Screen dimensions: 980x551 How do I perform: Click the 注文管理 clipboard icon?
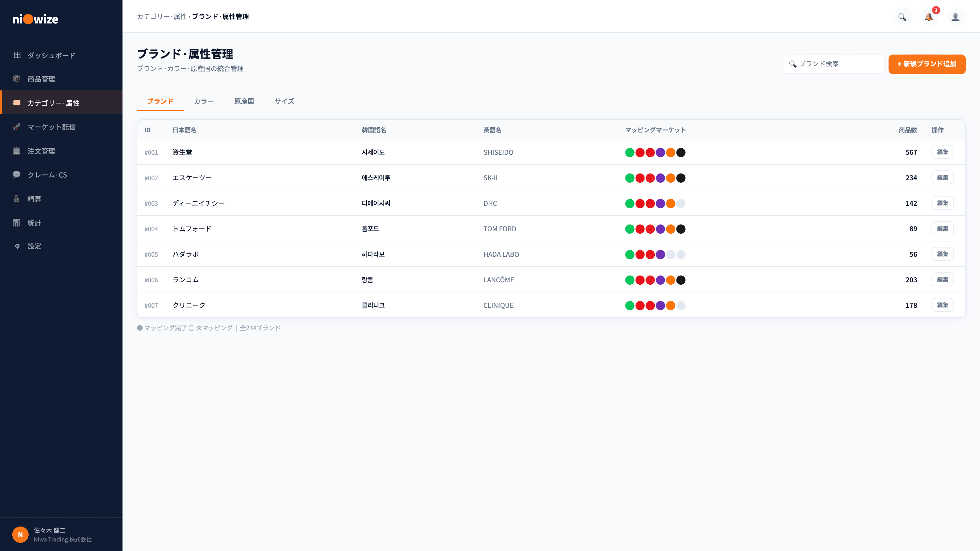click(x=16, y=151)
